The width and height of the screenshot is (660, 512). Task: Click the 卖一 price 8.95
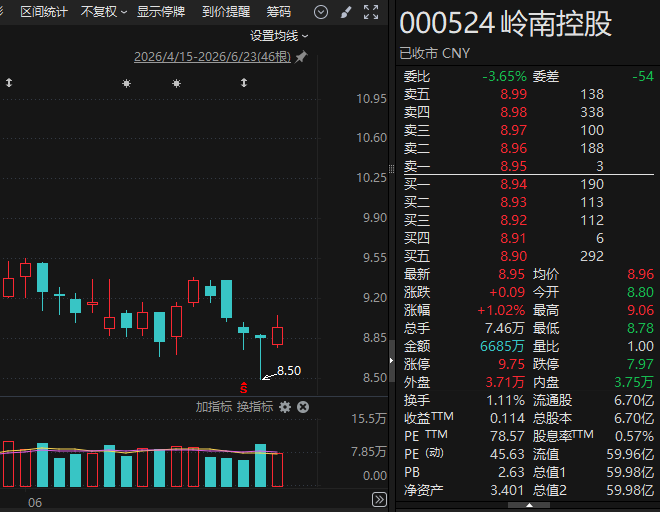(513, 166)
